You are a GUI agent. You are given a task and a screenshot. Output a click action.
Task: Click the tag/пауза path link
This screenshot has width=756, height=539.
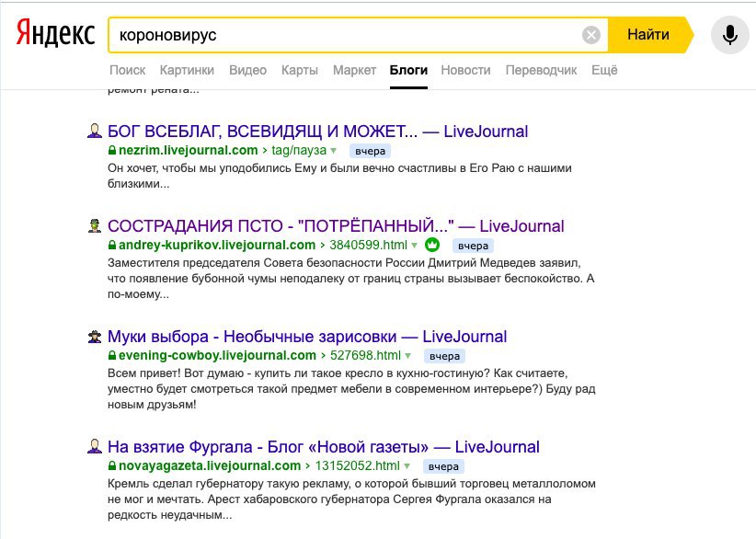pos(299,150)
